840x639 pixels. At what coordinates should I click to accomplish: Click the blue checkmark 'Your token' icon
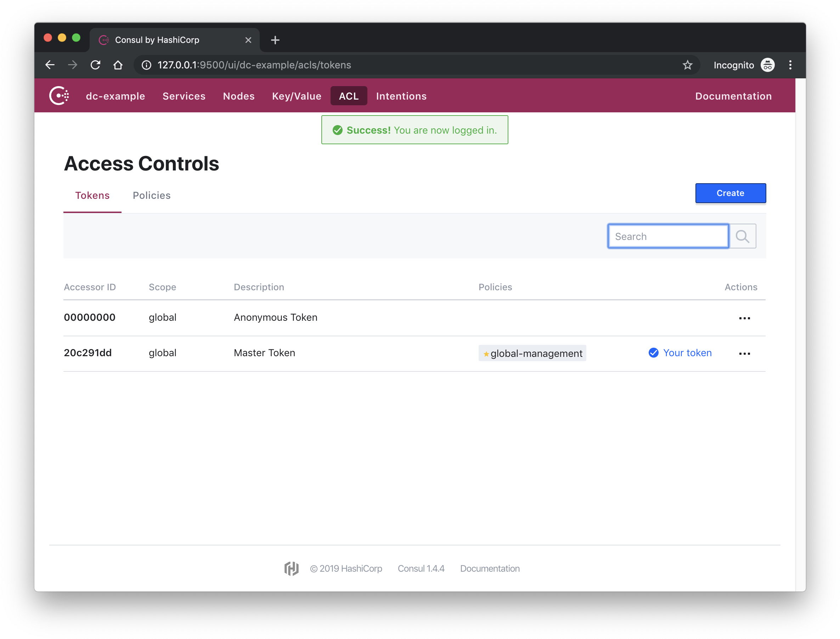[652, 352]
